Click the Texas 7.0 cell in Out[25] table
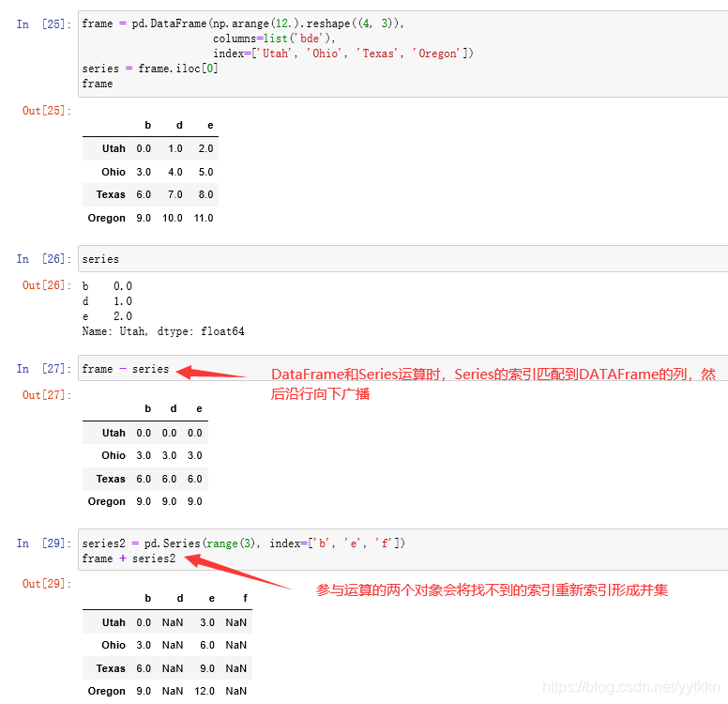The height and width of the screenshot is (704, 728). point(175,194)
